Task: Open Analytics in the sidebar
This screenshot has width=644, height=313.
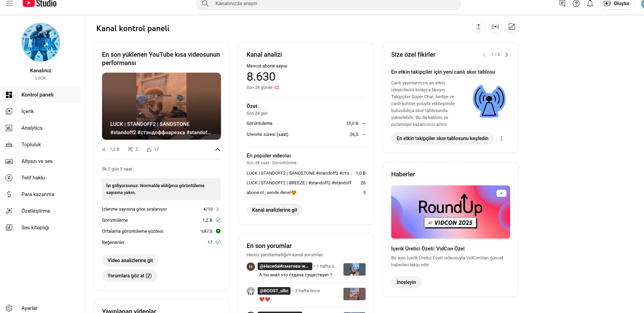Action: pyautogui.click(x=41, y=128)
